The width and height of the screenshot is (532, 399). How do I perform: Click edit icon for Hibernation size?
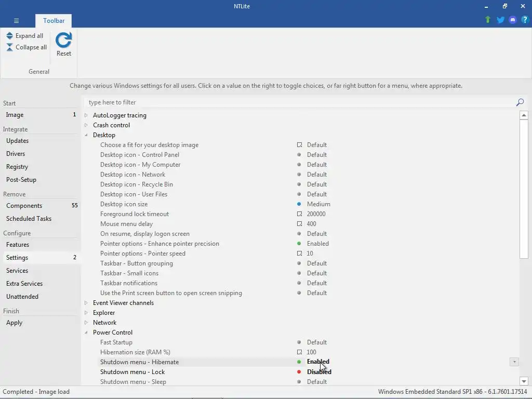tap(299, 352)
